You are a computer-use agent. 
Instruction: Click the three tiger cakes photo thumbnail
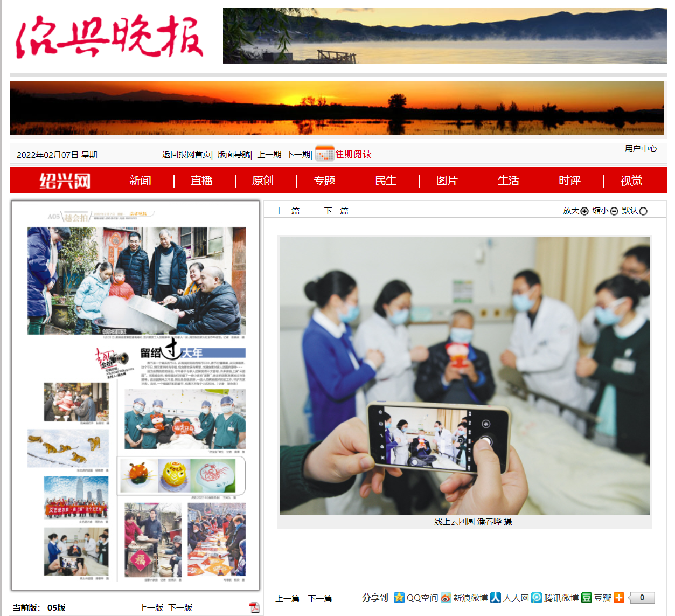(181, 476)
